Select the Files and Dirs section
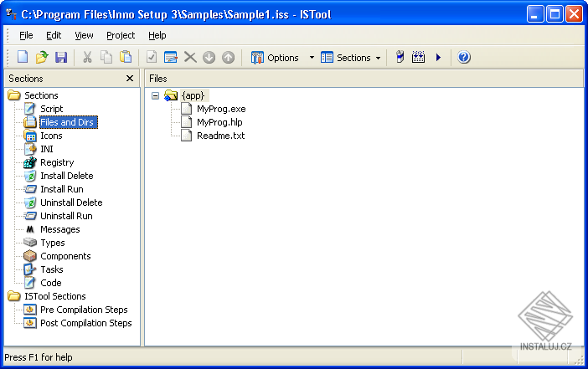 click(x=69, y=122)
